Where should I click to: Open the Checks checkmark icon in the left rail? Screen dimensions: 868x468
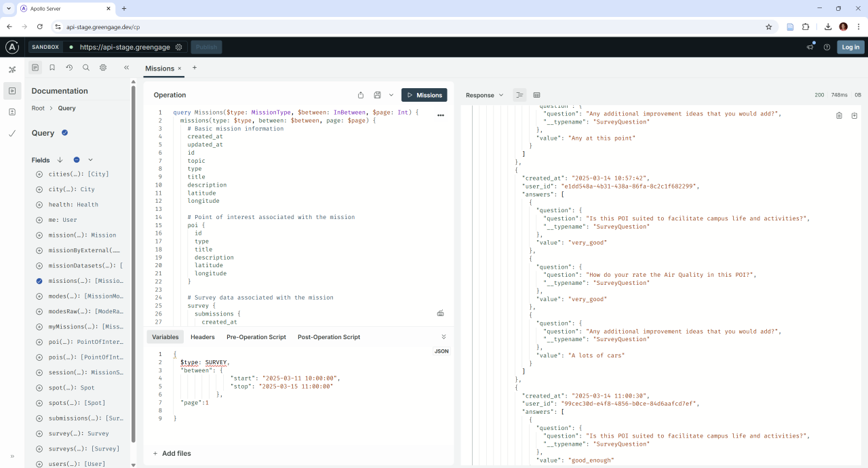tap(12, 134)
